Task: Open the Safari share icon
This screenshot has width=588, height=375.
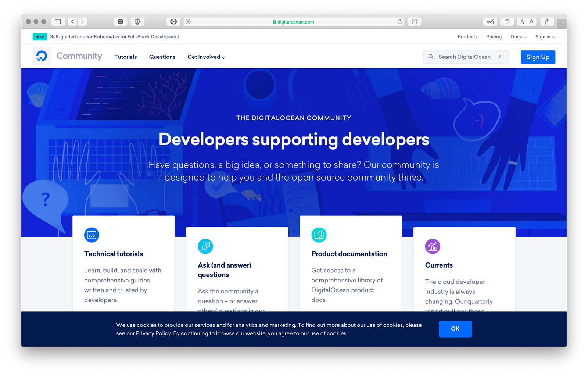Action: pyautogui.click(x=547, y=22)
